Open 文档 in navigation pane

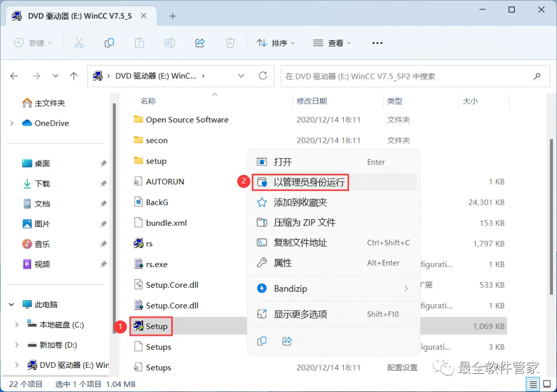(x=36, y=204)
